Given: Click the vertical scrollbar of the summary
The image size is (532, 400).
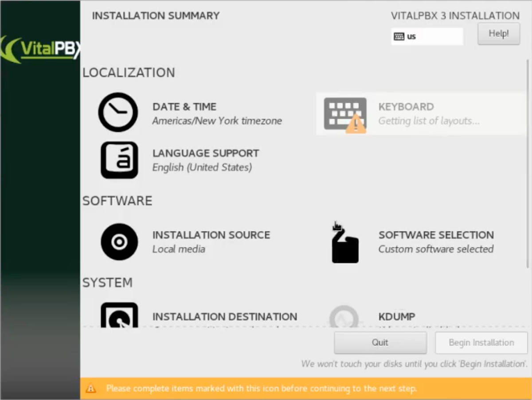Looking at the screenshot, I should [x=527, y=164].
